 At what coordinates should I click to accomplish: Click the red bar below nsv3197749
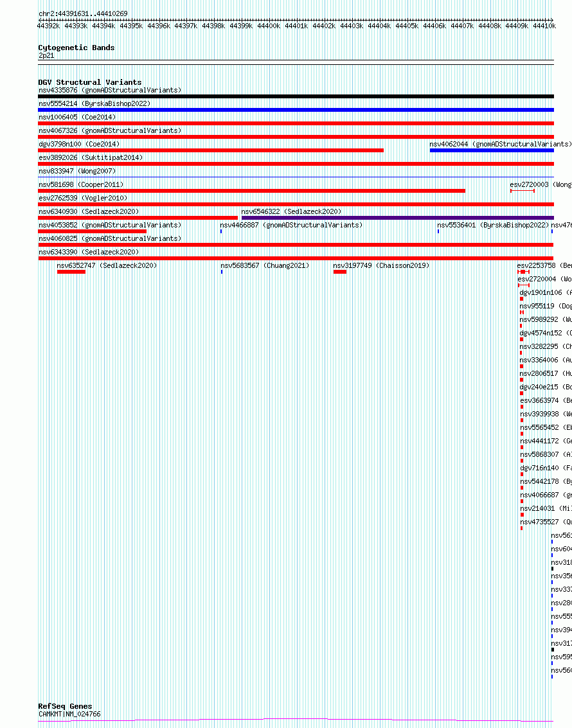(340, 272)
